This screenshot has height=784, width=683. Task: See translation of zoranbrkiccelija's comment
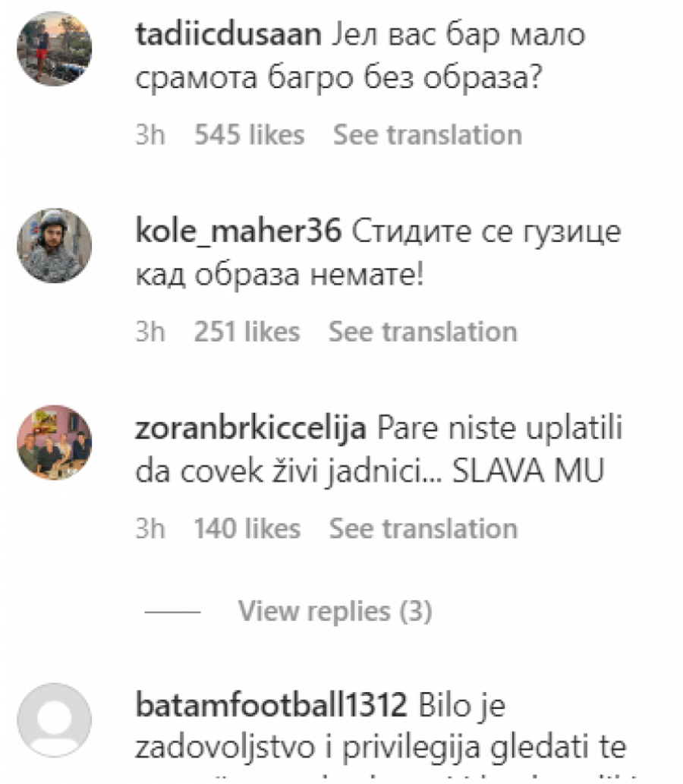tap(423, 529)
